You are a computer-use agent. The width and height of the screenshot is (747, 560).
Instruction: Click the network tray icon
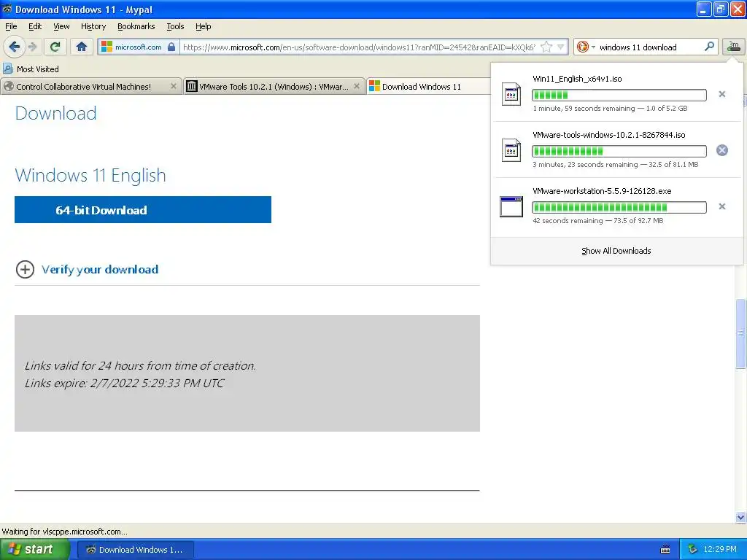point(692,550)
